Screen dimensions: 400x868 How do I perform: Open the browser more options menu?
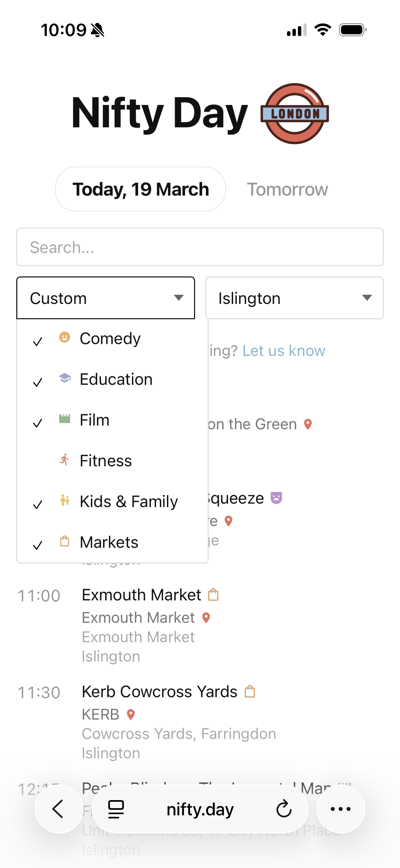coord(340,809)
